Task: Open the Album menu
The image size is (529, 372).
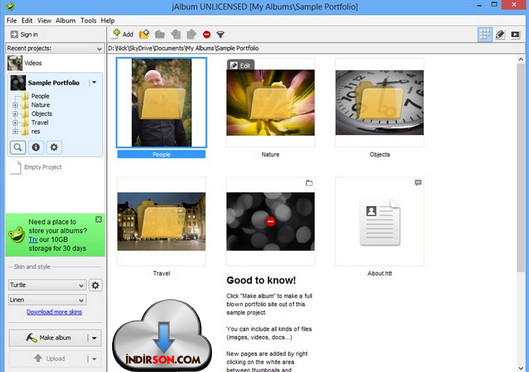Action: 65,21
